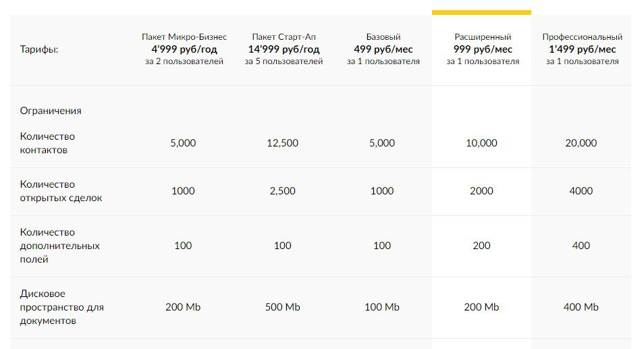The height and width of the screenshot is (349, 644).
Task: Click the 10,000 contacts cell
Action: pyautogui.click(x=481, y=143)
